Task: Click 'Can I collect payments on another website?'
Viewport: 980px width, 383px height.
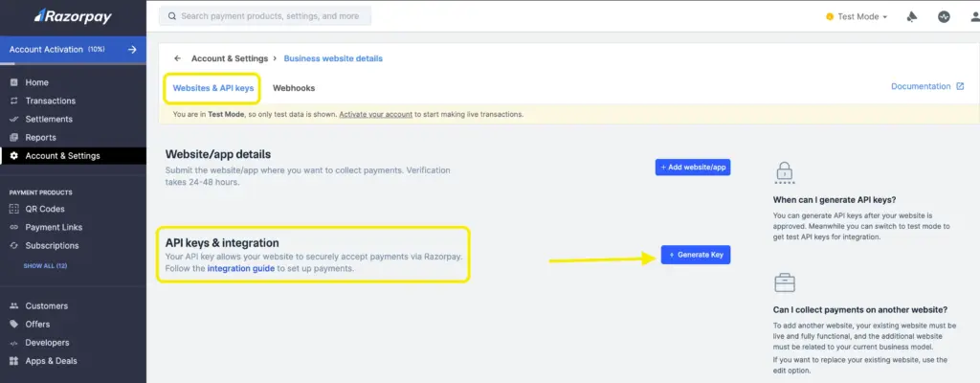Action: click(x=860, y=310)
